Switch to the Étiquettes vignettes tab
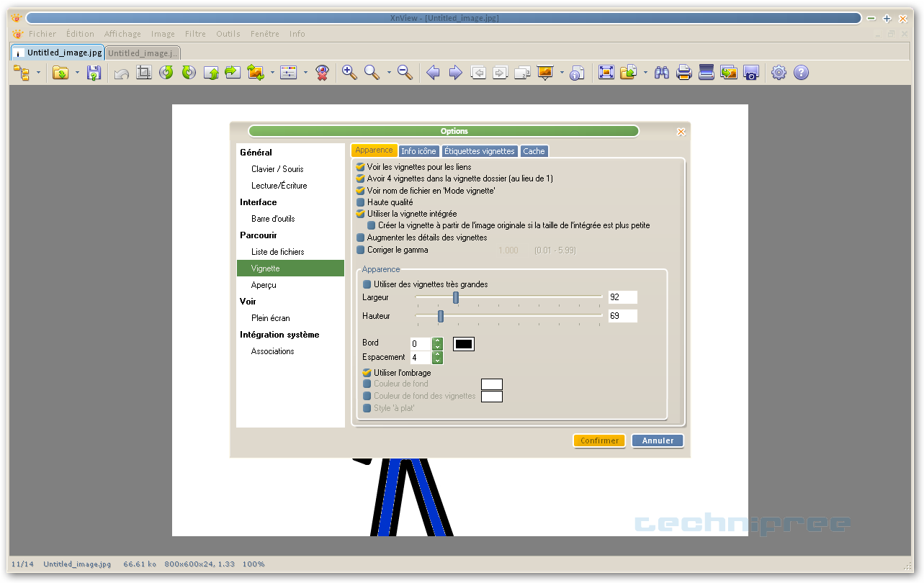Viewport: 924px width, 583px height. point(480,151)
